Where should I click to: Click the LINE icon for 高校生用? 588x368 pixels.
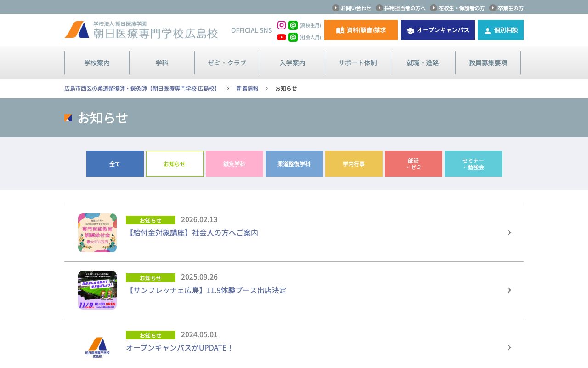293,25
